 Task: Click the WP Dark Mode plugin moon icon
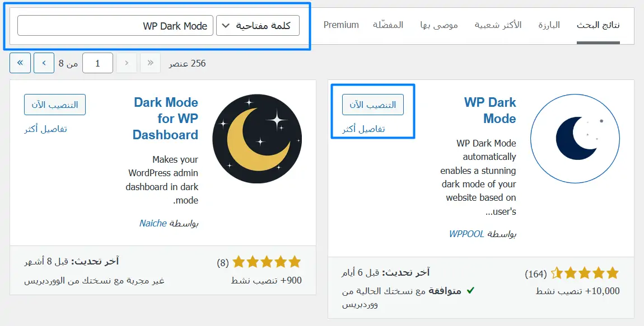point(575,139)
